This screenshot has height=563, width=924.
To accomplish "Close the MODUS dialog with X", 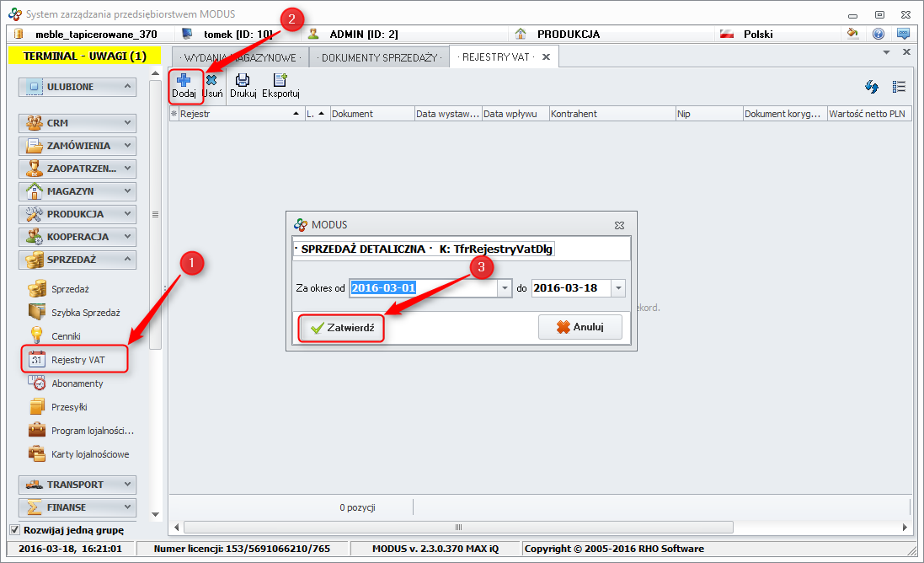I will (x=619, y=225).
